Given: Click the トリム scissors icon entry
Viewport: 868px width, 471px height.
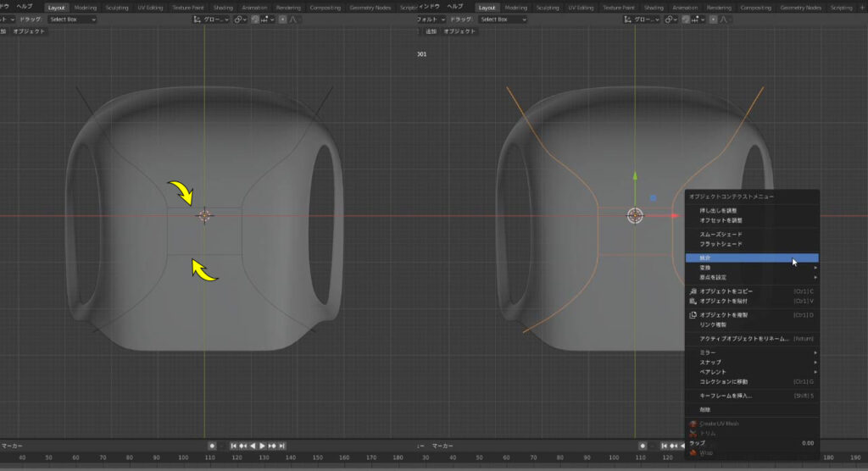Looking at the screenshot, I should [752, 434].
